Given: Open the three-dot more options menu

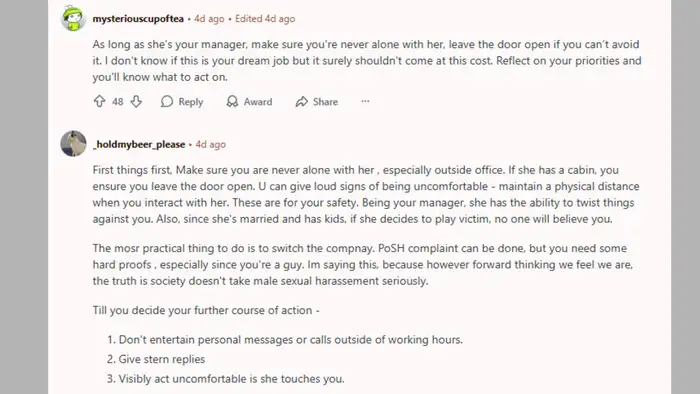Looking at the screenshot, I should pyautogui.click(x=365, y=101).
